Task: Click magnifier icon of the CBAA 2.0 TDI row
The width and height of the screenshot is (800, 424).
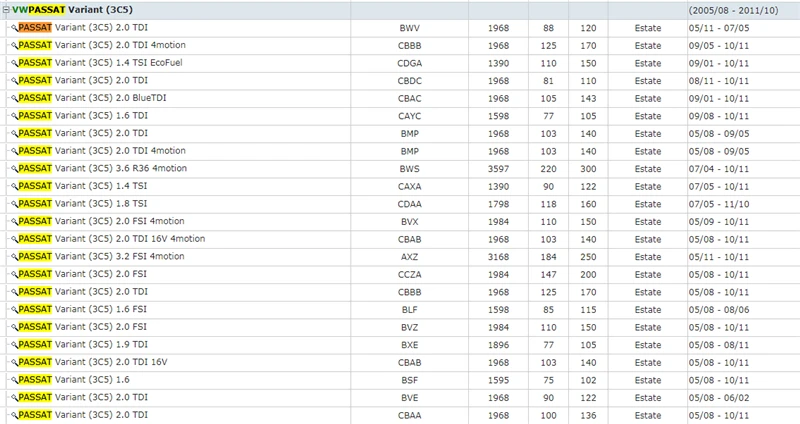Action: [x=14, y=415]
